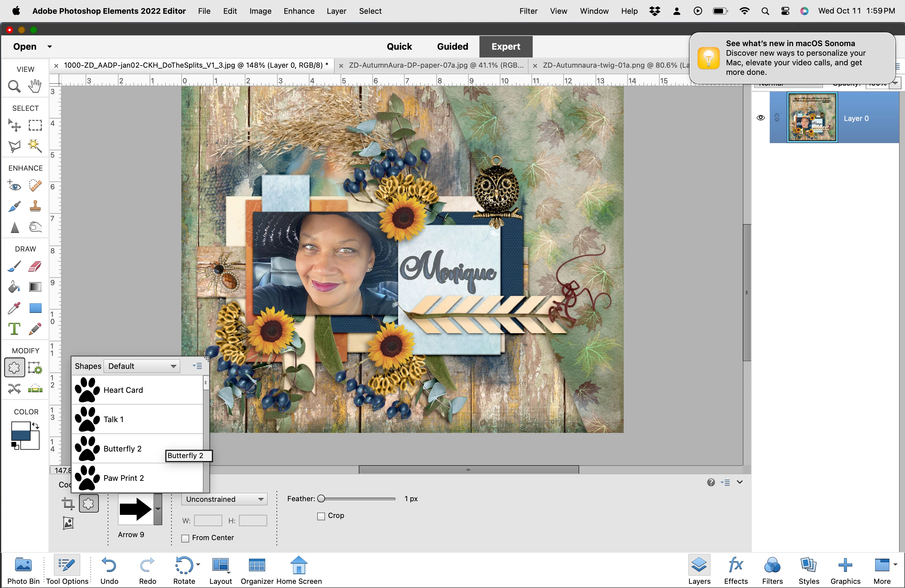
Task: Open the Enhance menu
Action: point(299,11)
